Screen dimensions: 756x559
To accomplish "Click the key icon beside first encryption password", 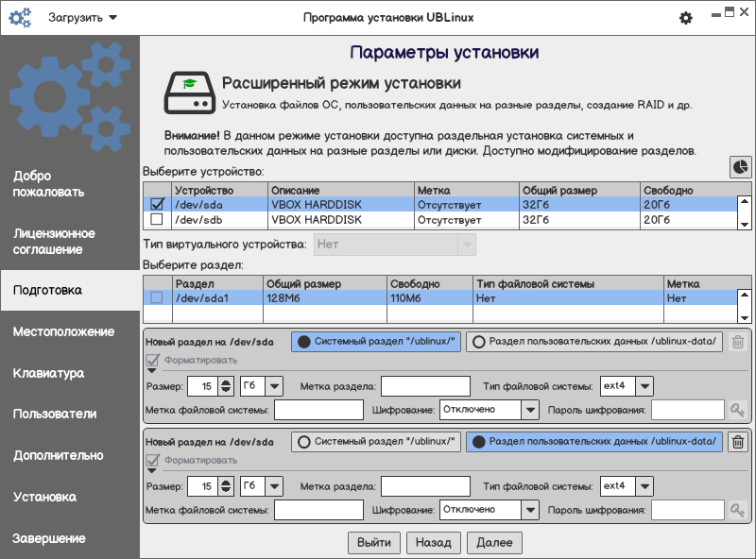I will (x=737, y=410).
